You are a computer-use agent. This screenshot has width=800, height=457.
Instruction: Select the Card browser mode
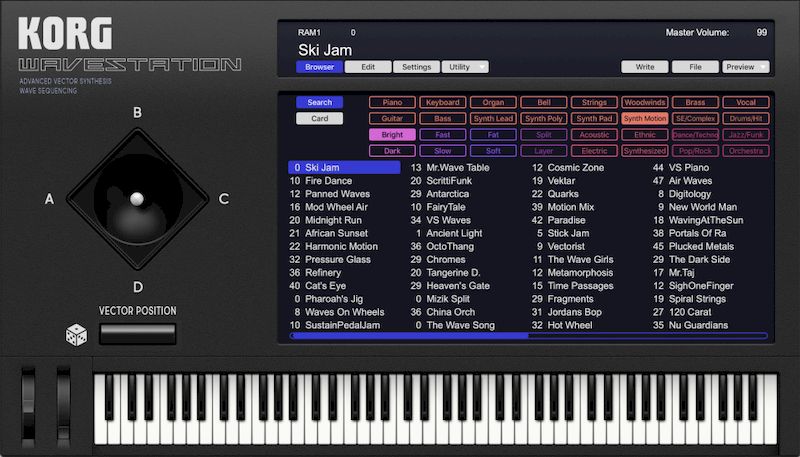tap(319, 119)
